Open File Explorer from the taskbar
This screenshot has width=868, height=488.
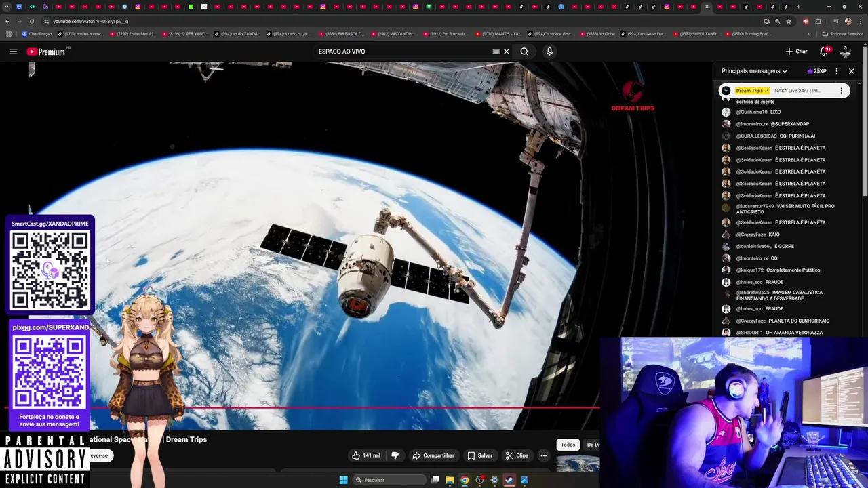pos(450,480)
